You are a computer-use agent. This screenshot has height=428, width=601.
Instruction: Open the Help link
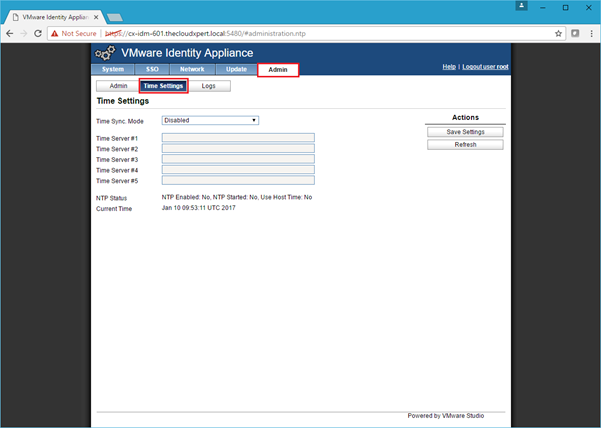point(448,67)
